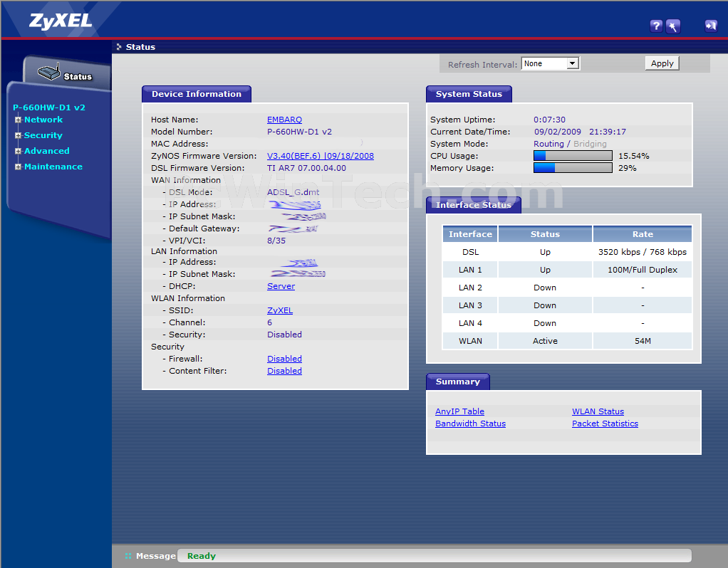Select the Device Information tab header
The height and width of the screenshot is (568, 728).
pos(197,94)
